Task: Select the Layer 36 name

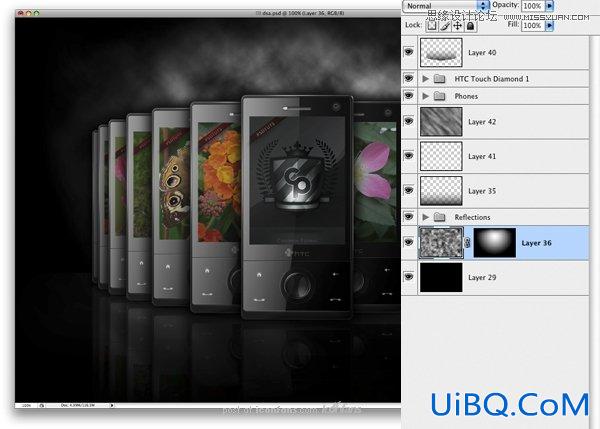Action: tap(536, 243)
